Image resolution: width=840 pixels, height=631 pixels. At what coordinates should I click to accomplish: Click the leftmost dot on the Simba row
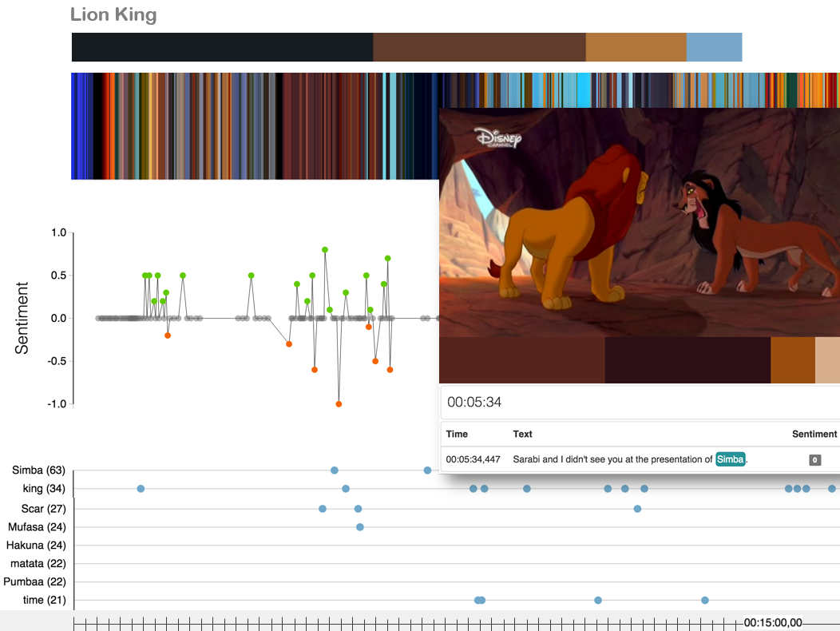click(335, 470)
